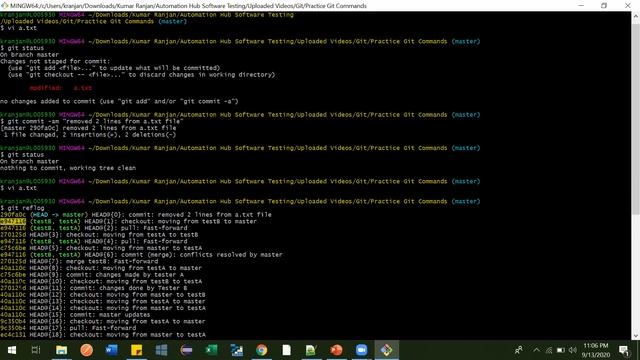Click 'HEAD@{3}: checkout: moving from testA to testB'
The height and width of the screenshot is (360, 640).
[114, 235]
